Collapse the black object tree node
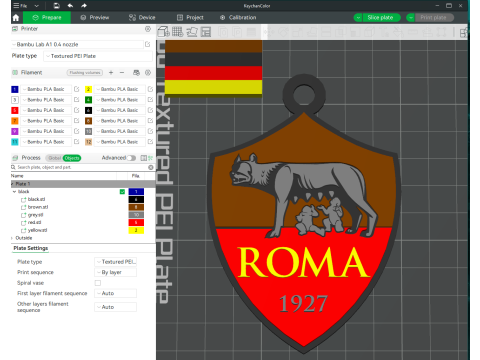Image resolution: width=480 pixels, height=360 pixels. click(x=14, y=192)
